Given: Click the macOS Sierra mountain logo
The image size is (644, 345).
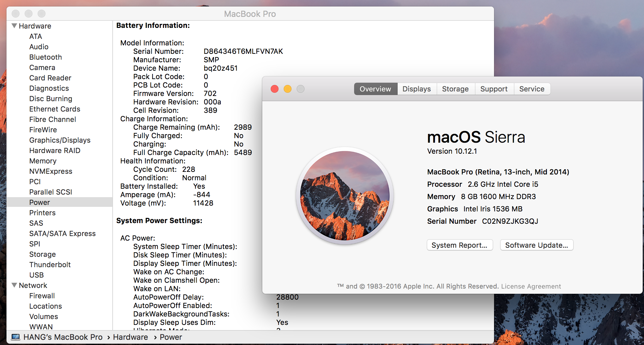Looking at the screenshot, I should pyautogui.click(x=345, y=196).
